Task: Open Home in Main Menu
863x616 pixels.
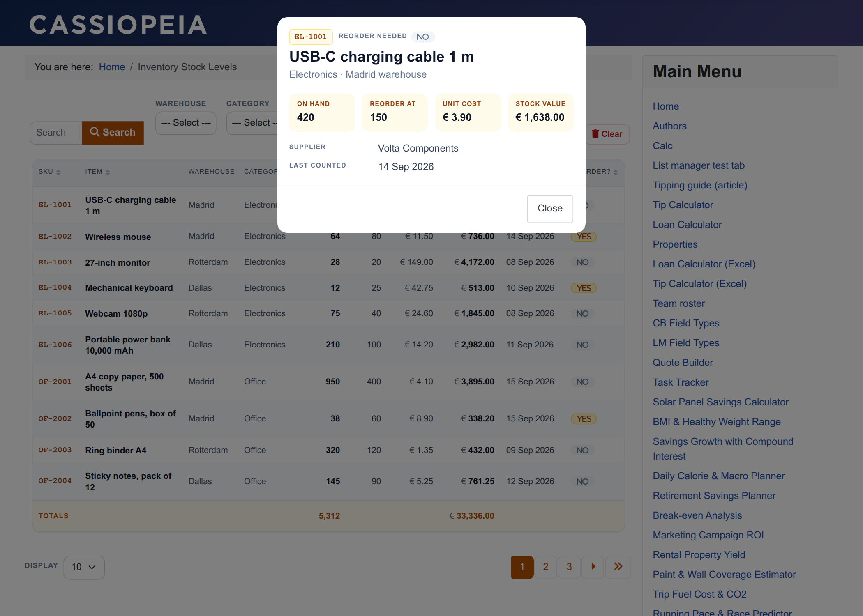Action: [x=666, y=106]
